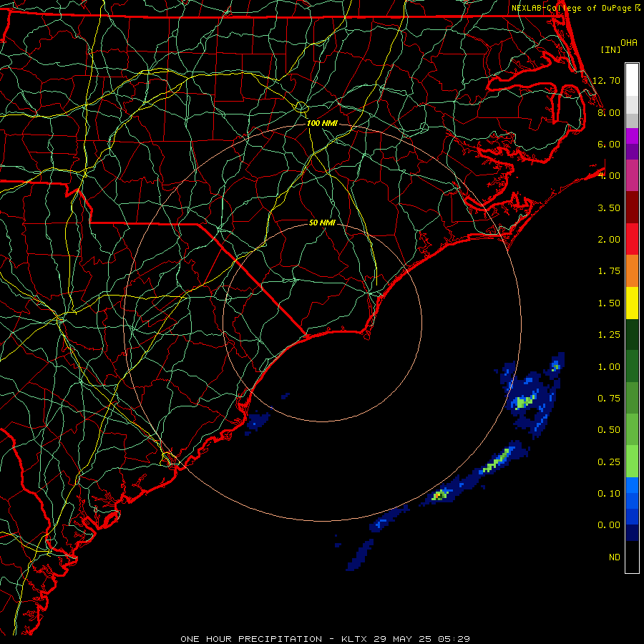
Task: Click the 2.00 legend value
Action: 609,240
